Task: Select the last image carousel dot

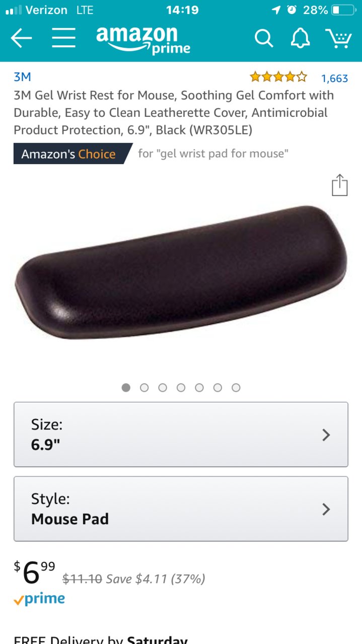Action: pos(236,388)
